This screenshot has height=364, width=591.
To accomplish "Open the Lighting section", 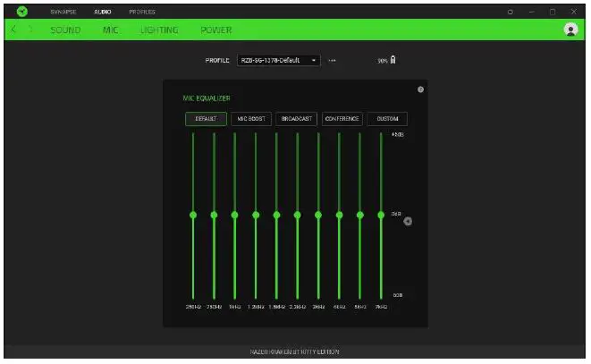I will click(159, 30).
